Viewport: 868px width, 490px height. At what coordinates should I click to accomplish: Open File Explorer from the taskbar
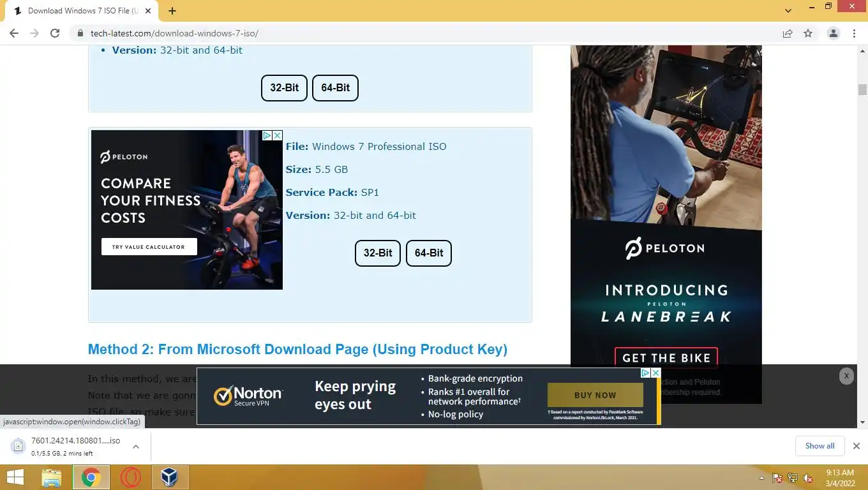tap(52, 477)
